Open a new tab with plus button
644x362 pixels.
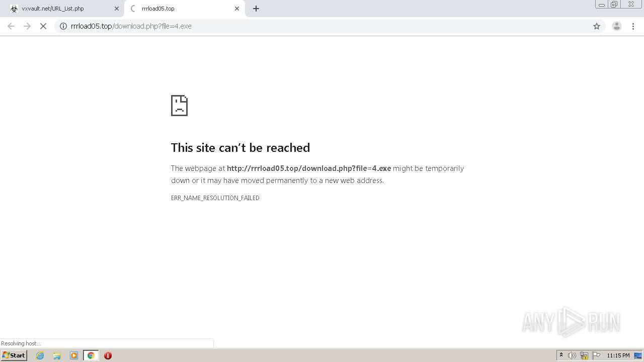256,9
